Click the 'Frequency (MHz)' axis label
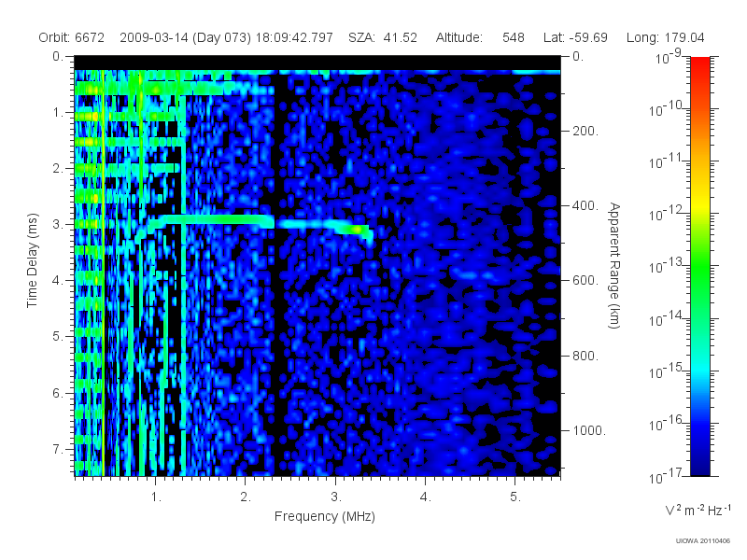This screenshot has width=747, height=560. 324,517
